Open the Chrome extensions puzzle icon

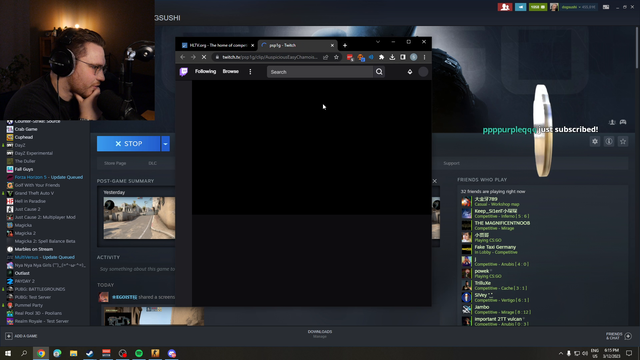[x=382, y=57]
